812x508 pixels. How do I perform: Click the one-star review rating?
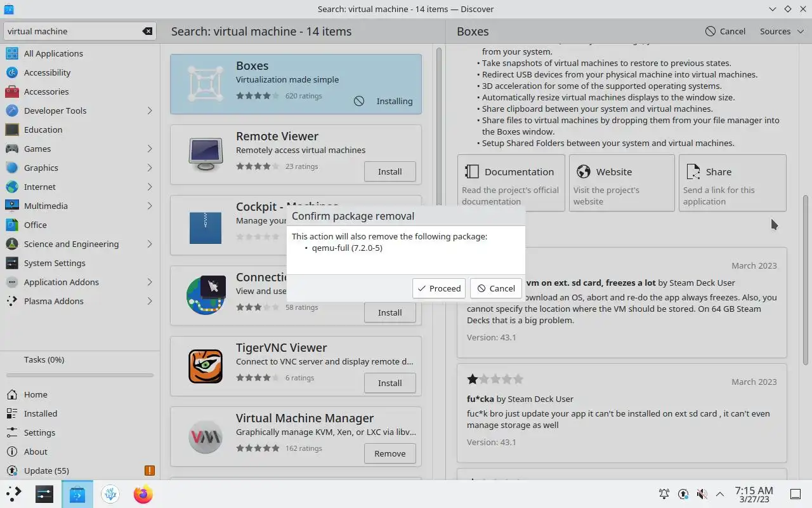(x=495, y=379)
